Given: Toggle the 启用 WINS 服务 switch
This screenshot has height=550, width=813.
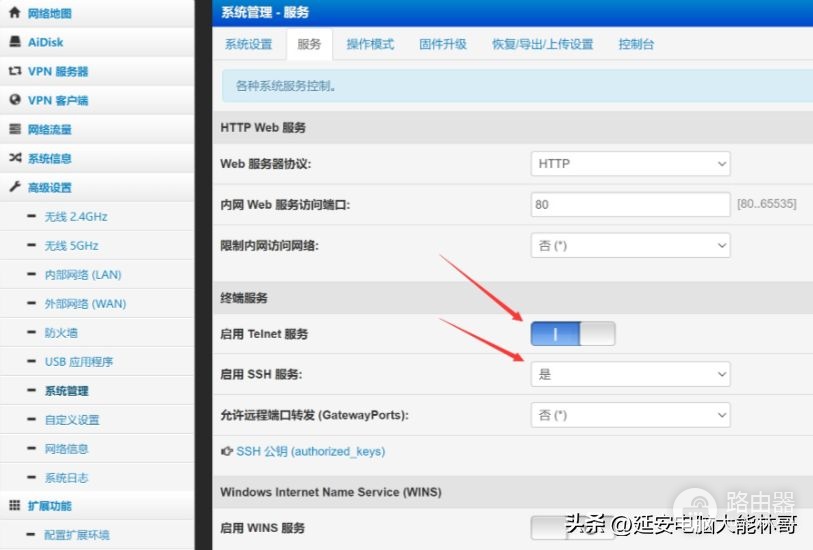Looking at the screenshot, I should (x=573, y=528).
